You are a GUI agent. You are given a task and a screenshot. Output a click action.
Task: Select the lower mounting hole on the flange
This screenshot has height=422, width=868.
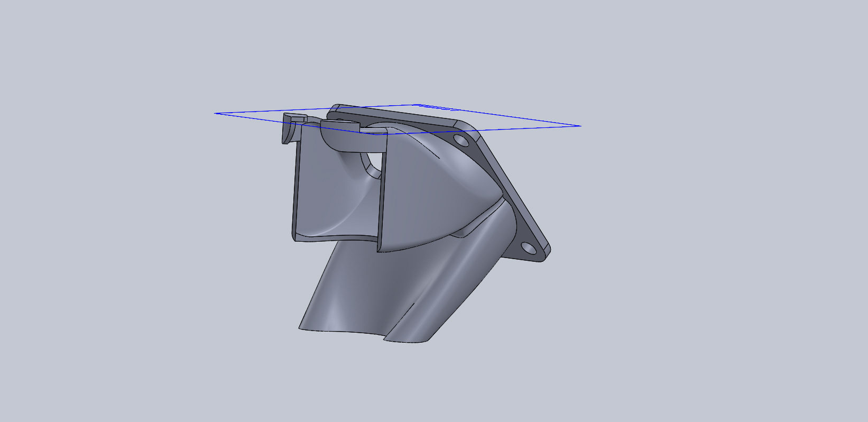(x=529, y=247)
